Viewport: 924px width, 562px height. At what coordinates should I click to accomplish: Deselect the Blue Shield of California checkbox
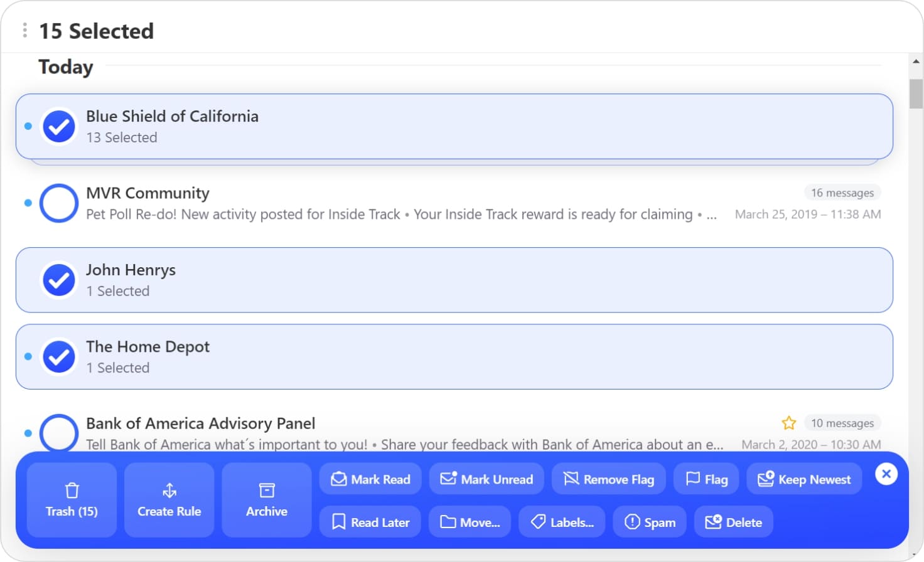(58, 126)
